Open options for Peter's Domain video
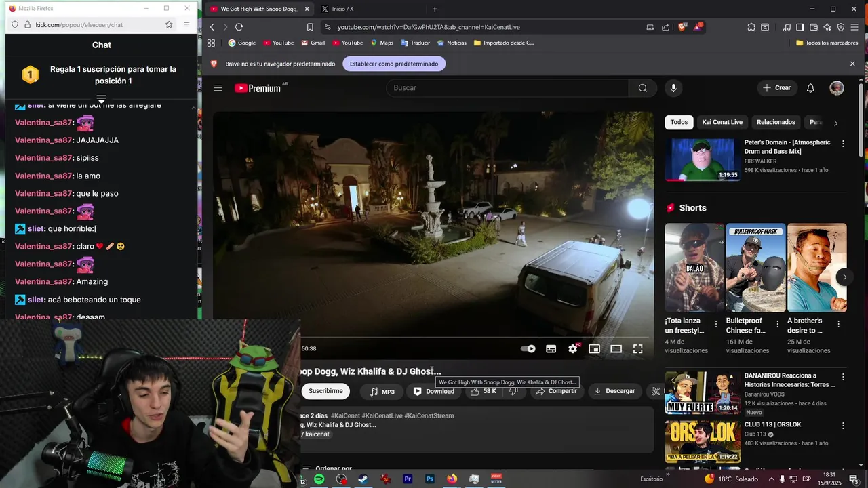 843,144
